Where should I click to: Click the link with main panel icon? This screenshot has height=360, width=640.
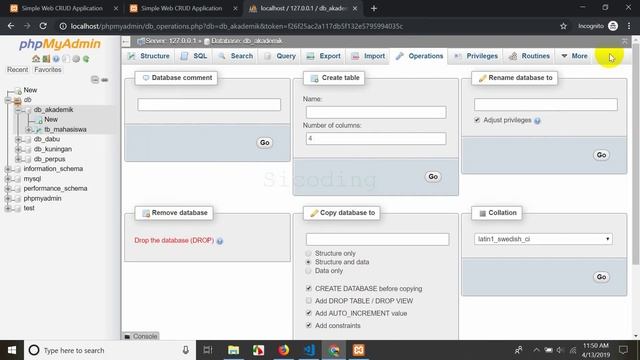(x=105, y=80)
